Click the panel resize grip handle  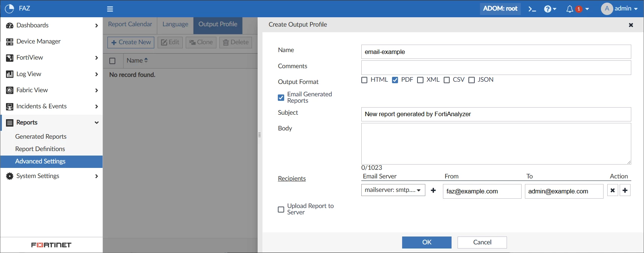pyautogui.click(x=259, y=135)
